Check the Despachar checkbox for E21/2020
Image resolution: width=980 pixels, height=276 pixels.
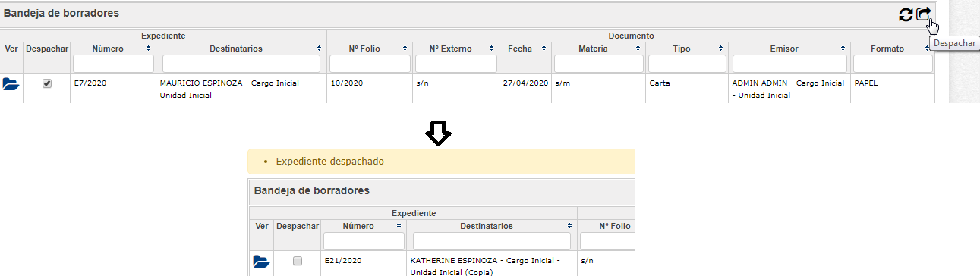(298, 261)
